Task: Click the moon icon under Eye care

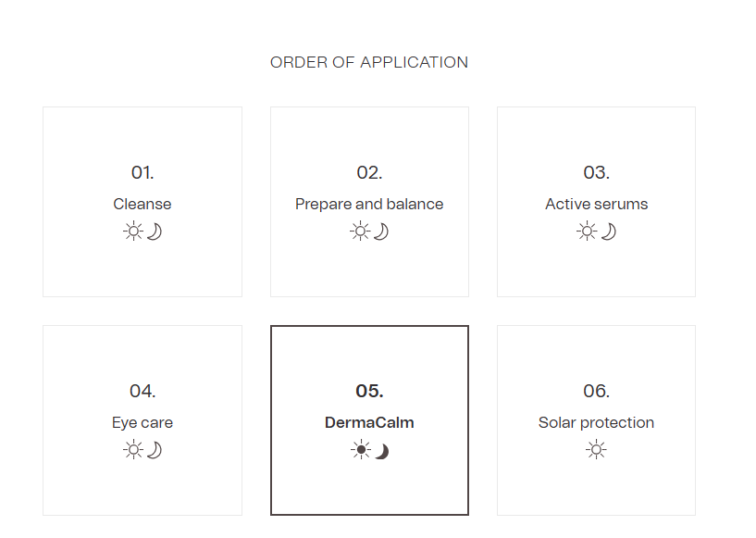Action: 154,450
